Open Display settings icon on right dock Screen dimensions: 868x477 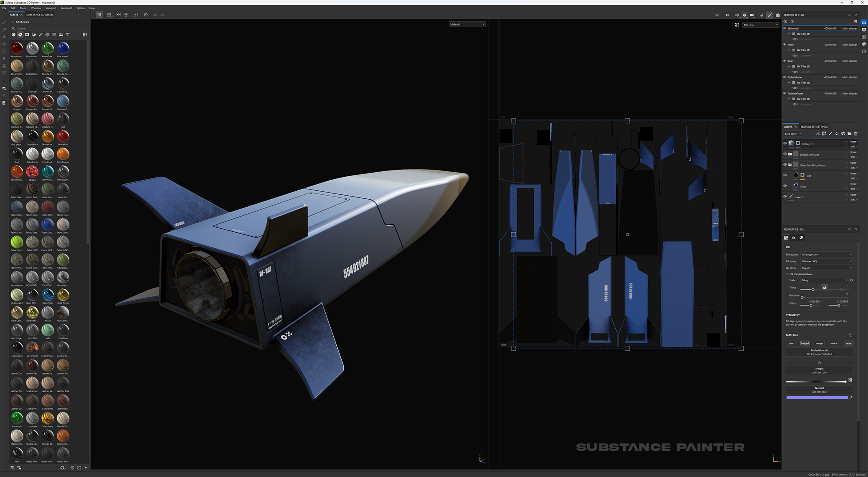coord(864,30)
